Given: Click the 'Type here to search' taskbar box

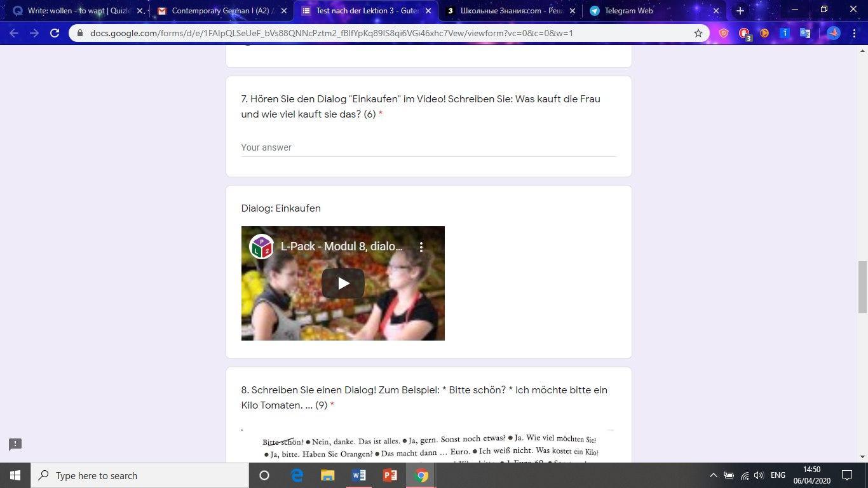Looking at the screenshot, I should (x=140, y=475).
